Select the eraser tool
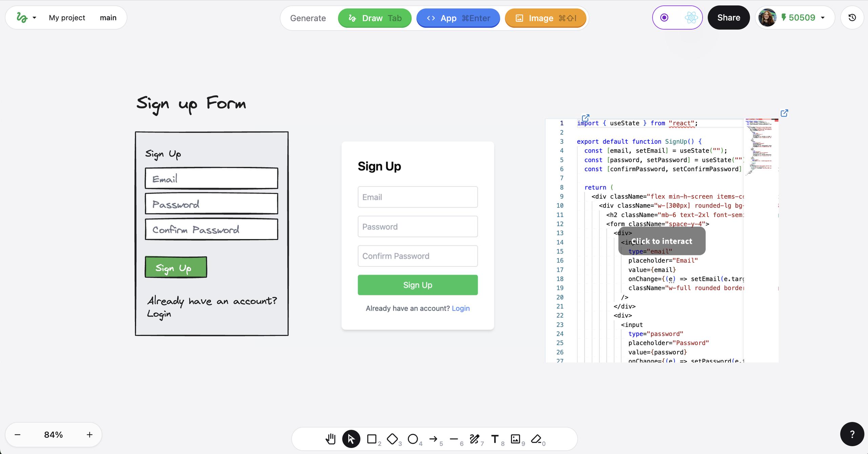Screen dimensions: 868x454 [x=536, y=439]
